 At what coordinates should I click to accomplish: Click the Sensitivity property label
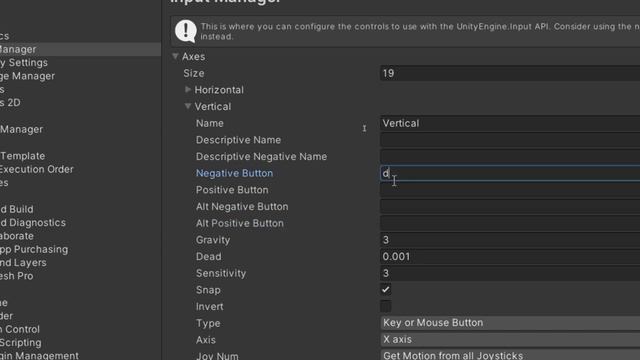pyautogui.click(x=221, y=273)
